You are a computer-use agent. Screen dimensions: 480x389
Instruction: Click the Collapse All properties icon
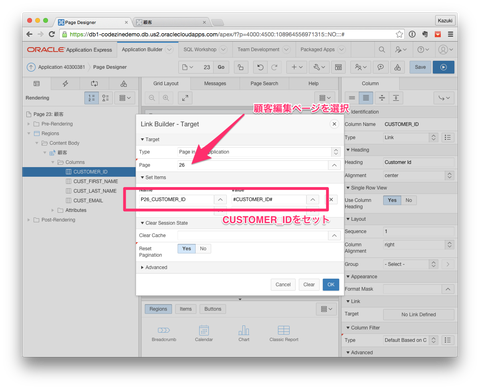[x=382, y=98]
